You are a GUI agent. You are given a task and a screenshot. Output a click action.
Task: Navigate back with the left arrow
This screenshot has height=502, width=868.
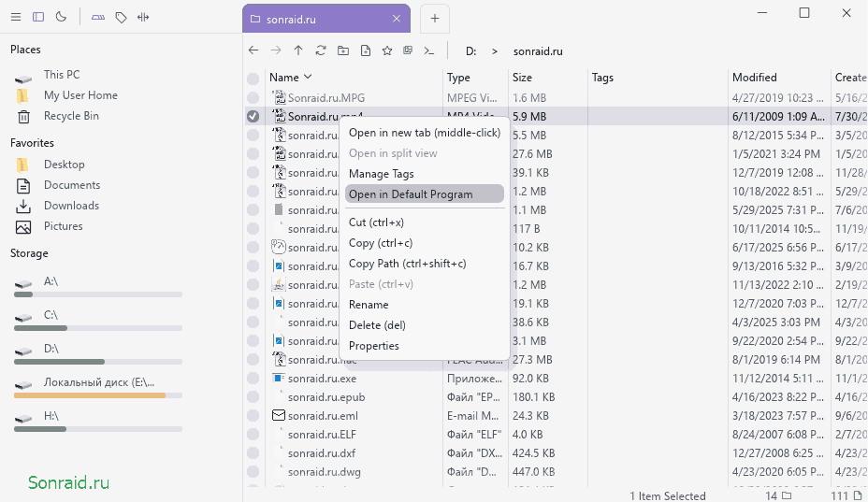tap(253, 50)
